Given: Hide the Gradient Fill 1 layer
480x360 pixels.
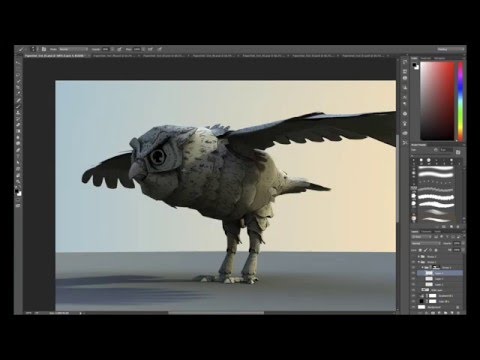Looking at the screenshot, I should (413, 296).
